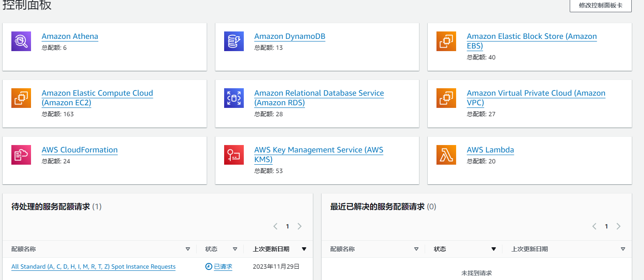Click the Amazon Athena service icon
Image resolution: width=644 pixels, height=280 pixels.
(x=21, y=41)
